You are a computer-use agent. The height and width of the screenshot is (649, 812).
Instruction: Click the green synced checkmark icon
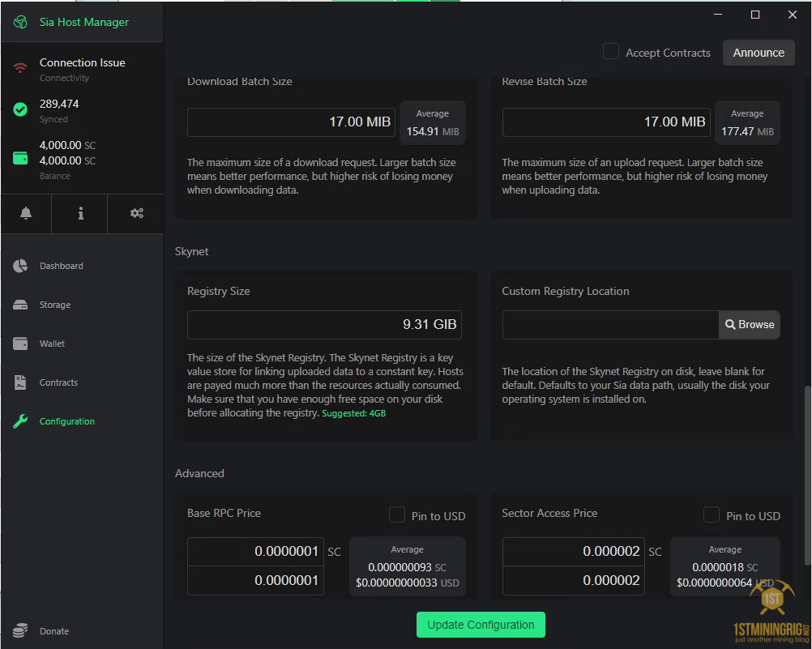click(20, 109)
